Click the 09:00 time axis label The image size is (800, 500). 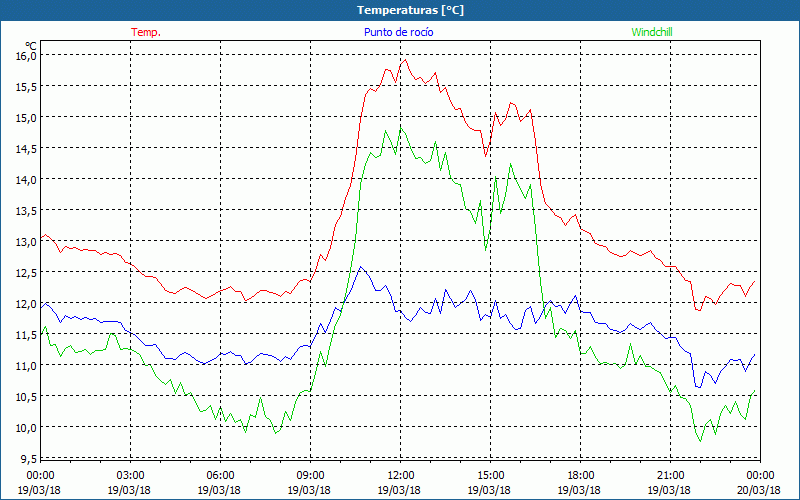point(310,476)
